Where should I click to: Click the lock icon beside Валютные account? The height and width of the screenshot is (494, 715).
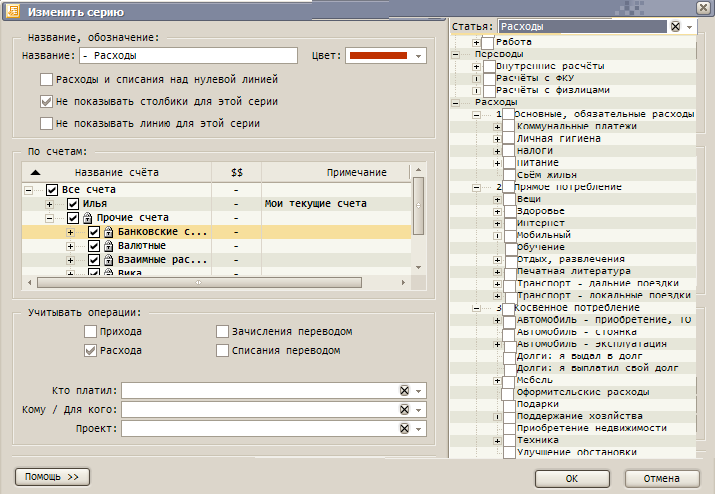[x=109, y=246]
